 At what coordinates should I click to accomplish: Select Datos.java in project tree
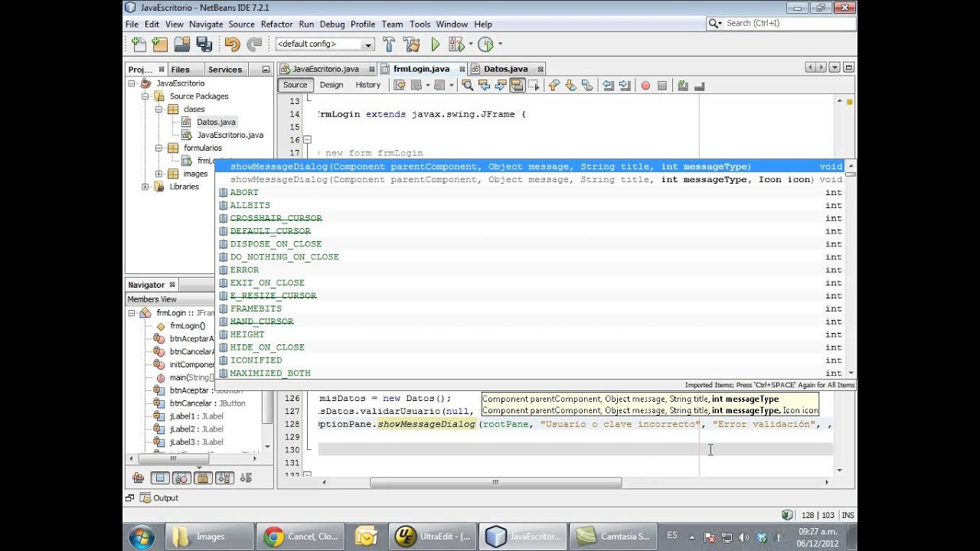tap(216, 122)
